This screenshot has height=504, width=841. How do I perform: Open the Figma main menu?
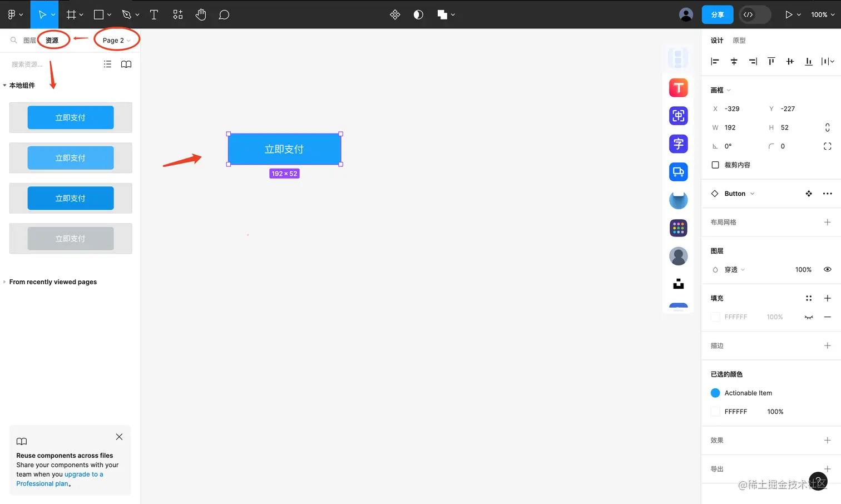(x=15, y=15)
